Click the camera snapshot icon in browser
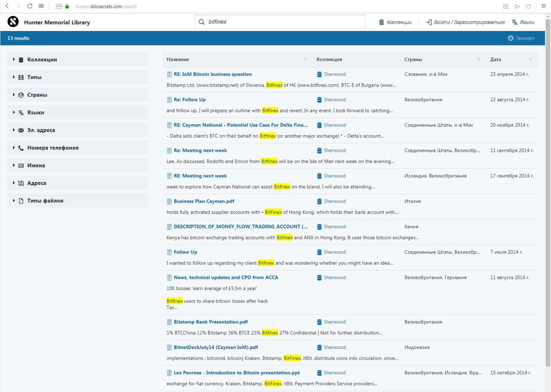551x392 pixels. 506,6
